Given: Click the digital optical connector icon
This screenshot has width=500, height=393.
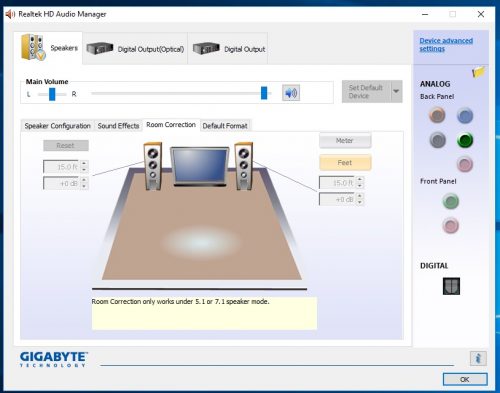Looking at the screenshot, I should (451, 286).
